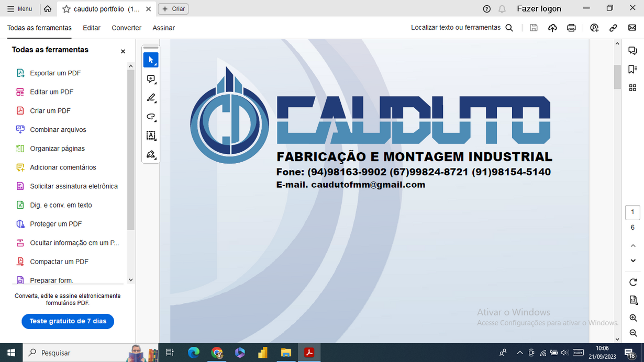The image size is (644, 362).
Task: Click the Localizar texto ou ferramentas search
Action: pos(462,28)
